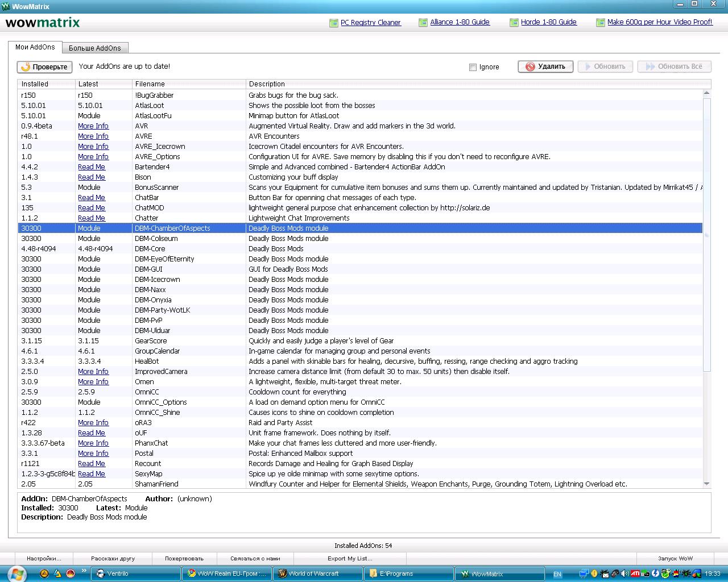This screenshot has height=582, width=728.
Task: Select the HealBot addon row
Action: pyautogui.click(x=361, y=361)
